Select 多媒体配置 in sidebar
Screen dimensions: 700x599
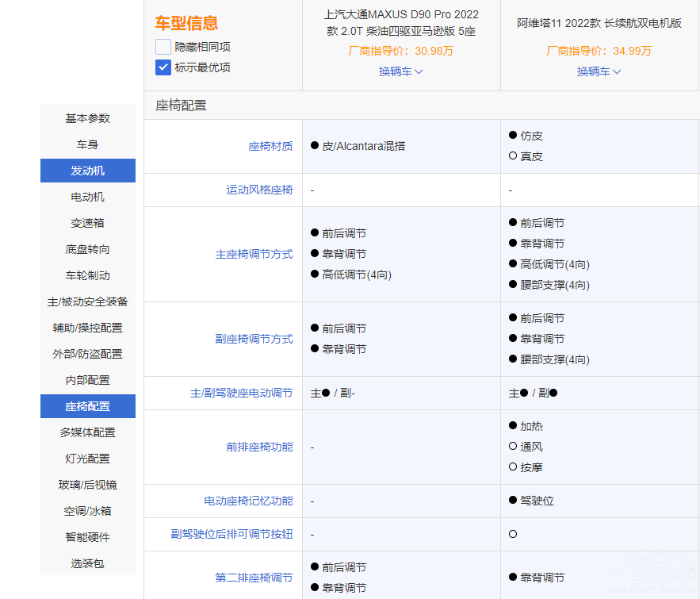click(88, 432)
